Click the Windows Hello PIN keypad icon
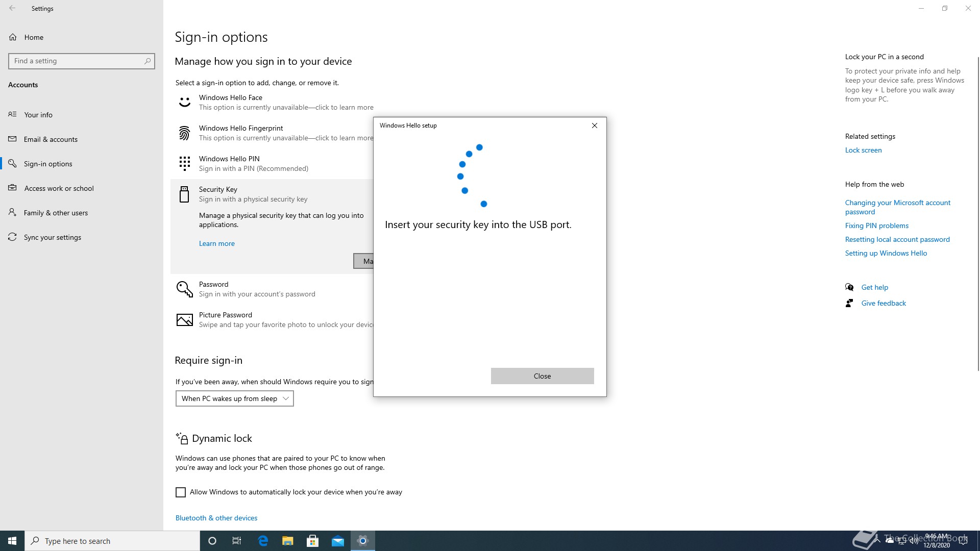 pos(184,164)
